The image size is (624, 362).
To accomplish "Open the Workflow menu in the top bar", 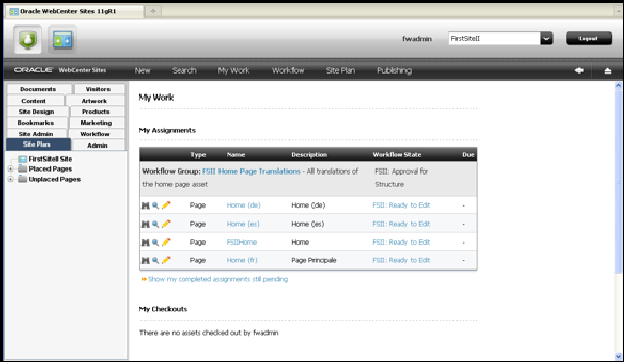I will click(x=288, y=70).
